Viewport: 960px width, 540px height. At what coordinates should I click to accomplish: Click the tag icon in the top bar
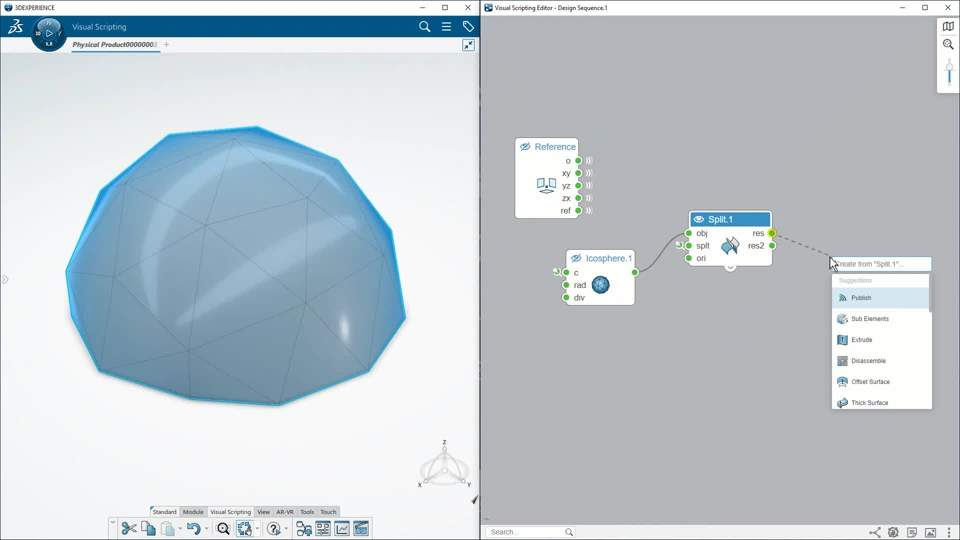pyautogui.click(x=468, y=26)
